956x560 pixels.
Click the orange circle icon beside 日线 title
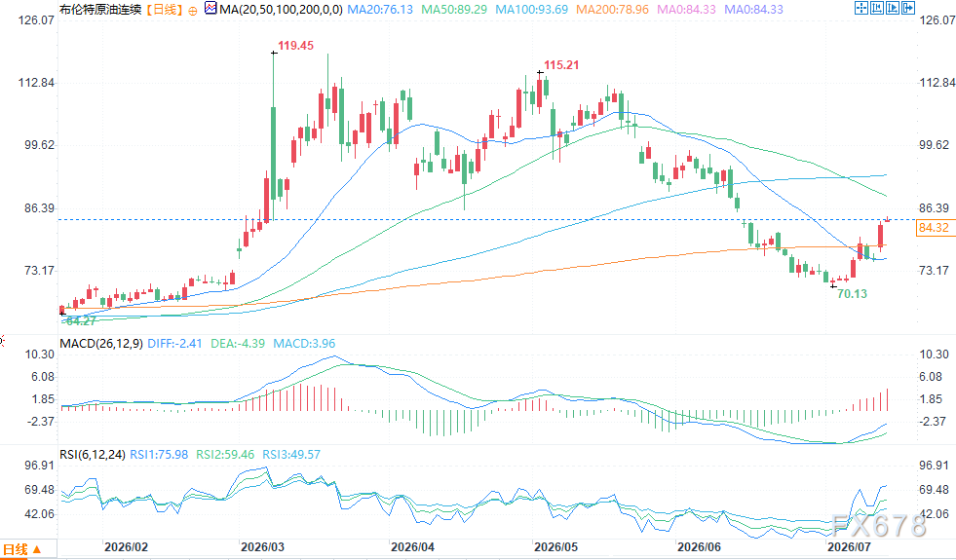point(193,11)
